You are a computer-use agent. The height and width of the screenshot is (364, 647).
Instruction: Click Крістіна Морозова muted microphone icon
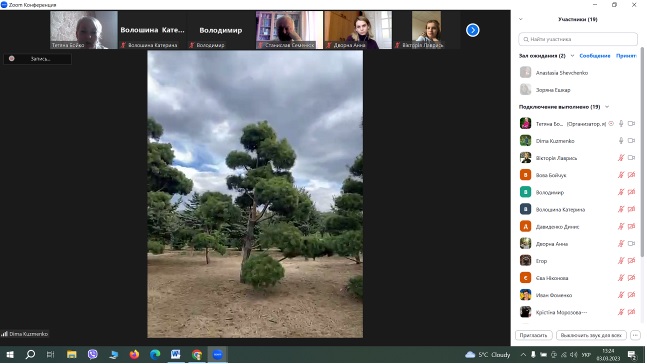pos(621,312)
